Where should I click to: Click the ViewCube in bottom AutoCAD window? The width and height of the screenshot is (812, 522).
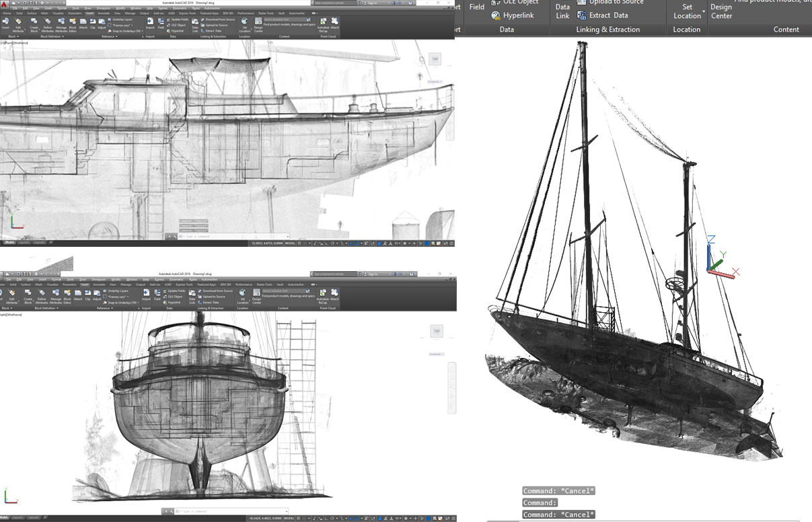click(436, 331)
